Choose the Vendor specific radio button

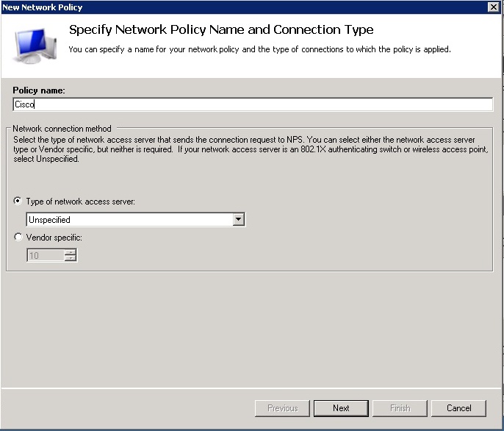(x=18, y=238)
